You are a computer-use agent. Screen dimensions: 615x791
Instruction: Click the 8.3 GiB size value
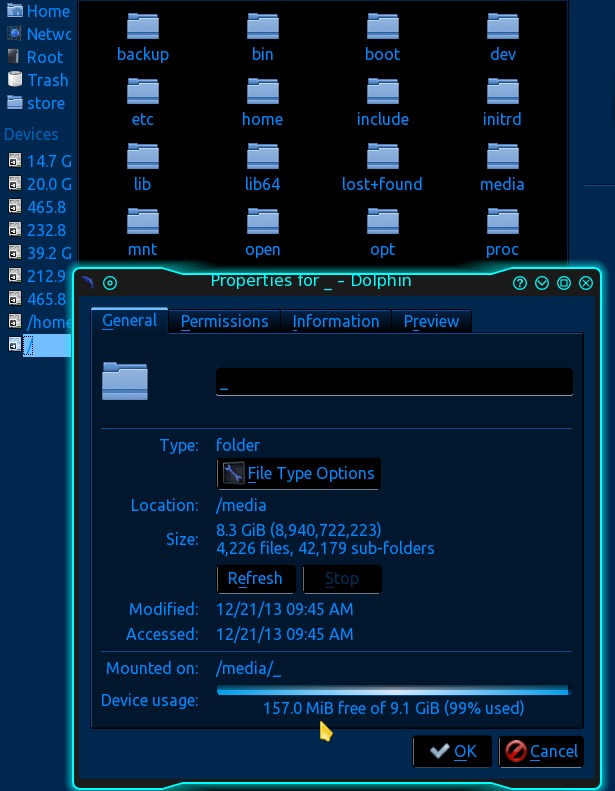point(299,530)
